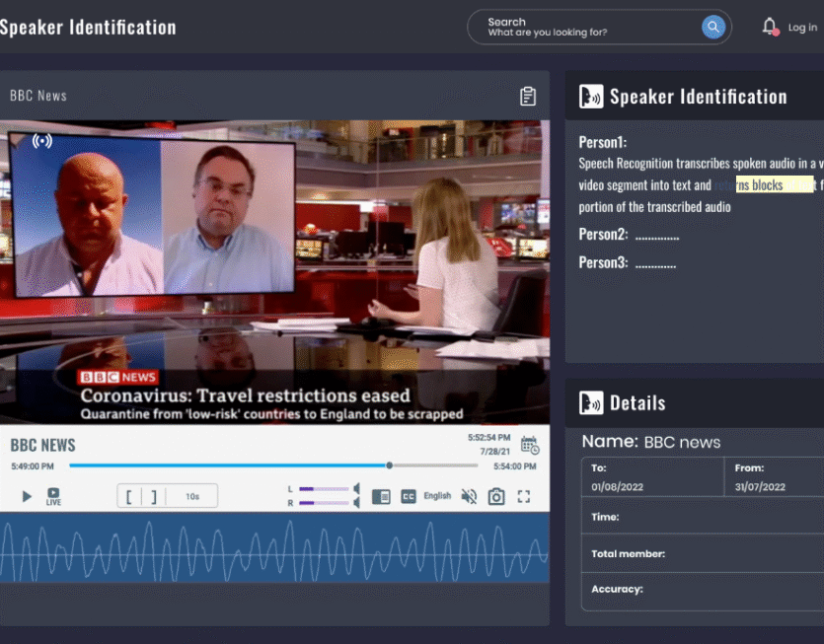The width and height of the screenshot is (824, 644).
Task: Open the notifications bell
Action: click(770, 27)
